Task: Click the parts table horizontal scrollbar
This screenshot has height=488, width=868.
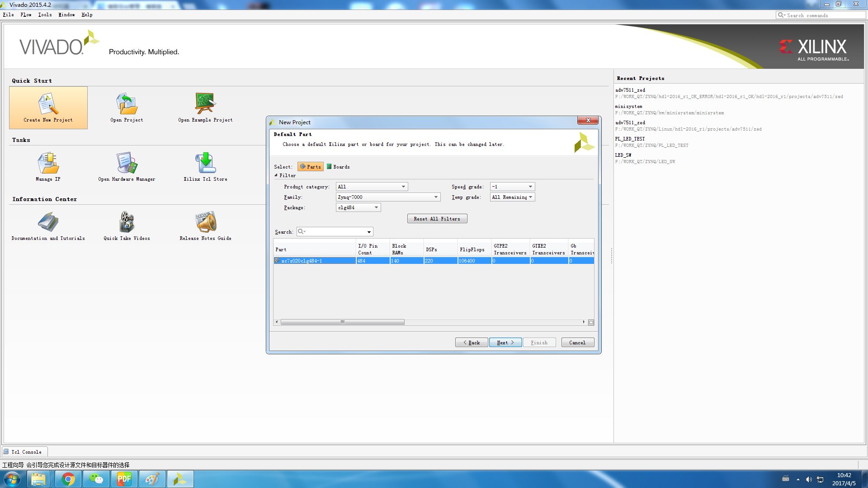Action: pos(342,322)
